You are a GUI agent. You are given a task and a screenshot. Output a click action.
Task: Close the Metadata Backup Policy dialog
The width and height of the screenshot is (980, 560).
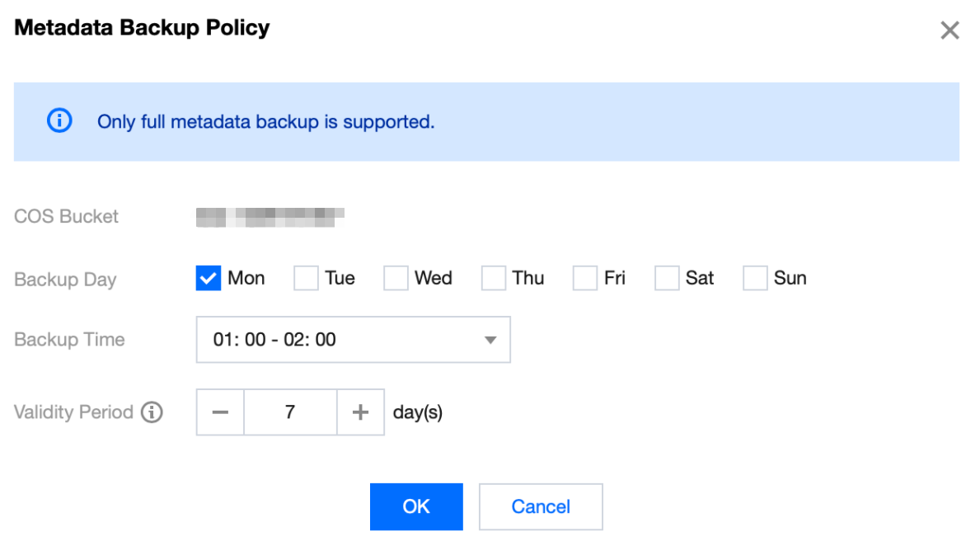950,31
